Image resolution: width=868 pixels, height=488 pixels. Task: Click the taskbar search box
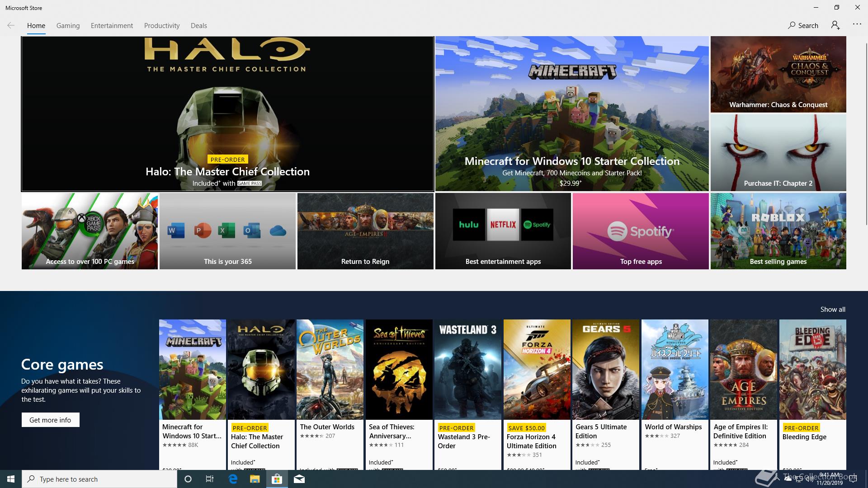tap(99, 479)
